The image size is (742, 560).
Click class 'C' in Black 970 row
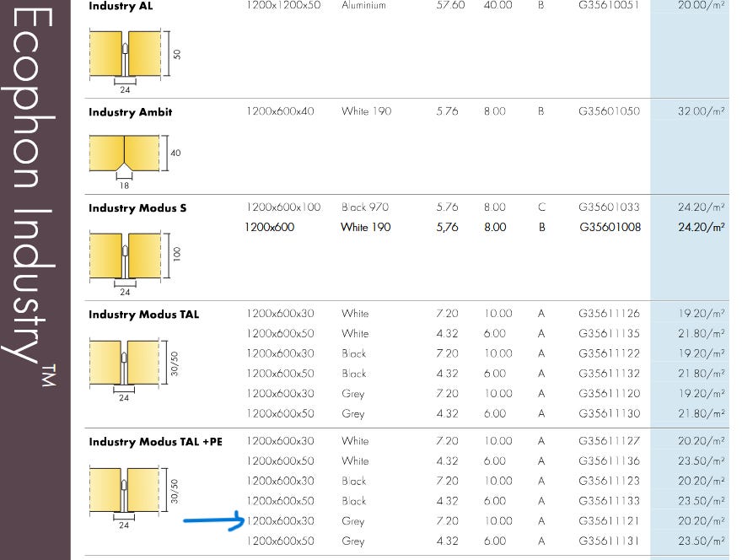pos(542,207)
